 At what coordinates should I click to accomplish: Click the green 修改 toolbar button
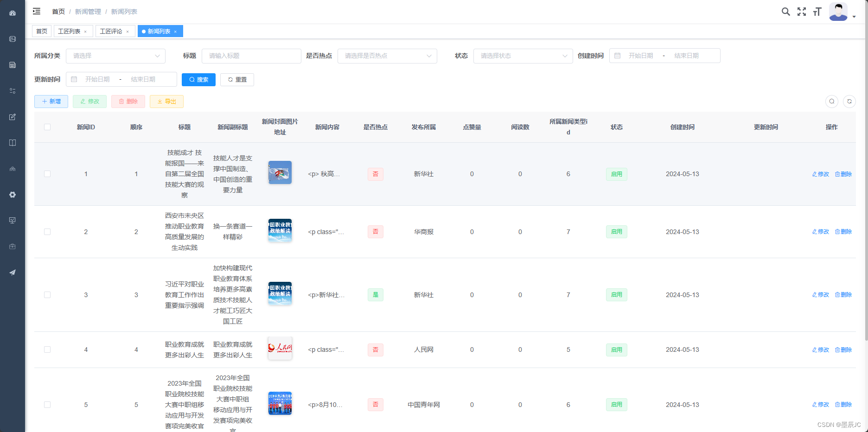89,102
